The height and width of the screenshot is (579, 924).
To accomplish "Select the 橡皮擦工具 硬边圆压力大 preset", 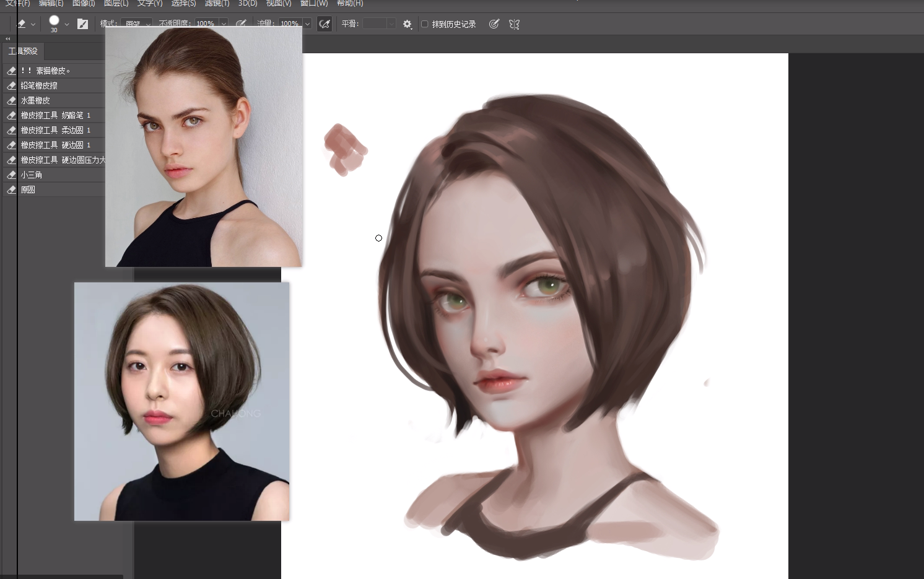I will coord(55,160).
